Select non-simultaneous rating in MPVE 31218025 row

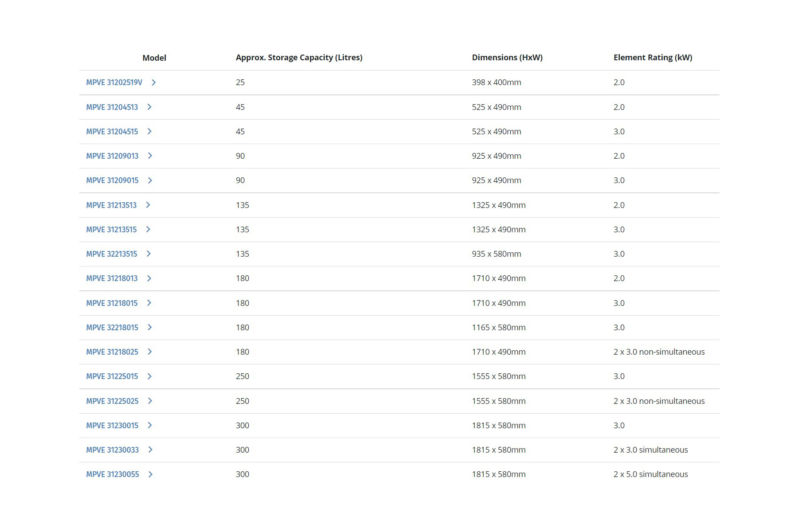tap(659, 352)
